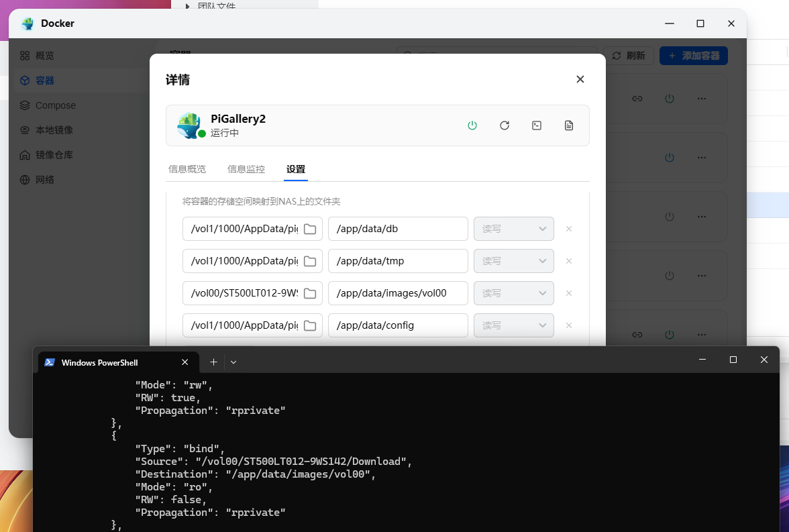This screenshot has width=789, height=532.
Task: Maximize the PowerShell window
Action: [733, 360]
